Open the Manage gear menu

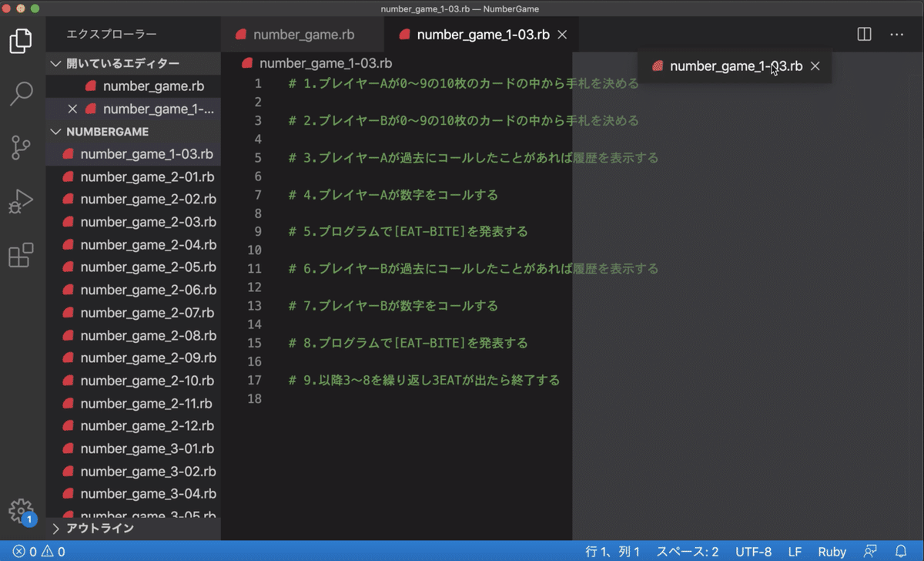click(22, 511)
